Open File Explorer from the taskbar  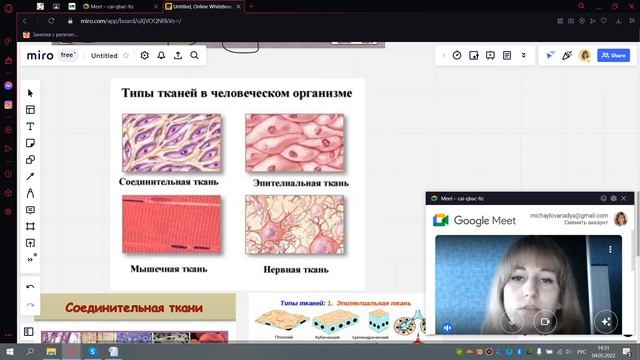(x=51, y=351)
